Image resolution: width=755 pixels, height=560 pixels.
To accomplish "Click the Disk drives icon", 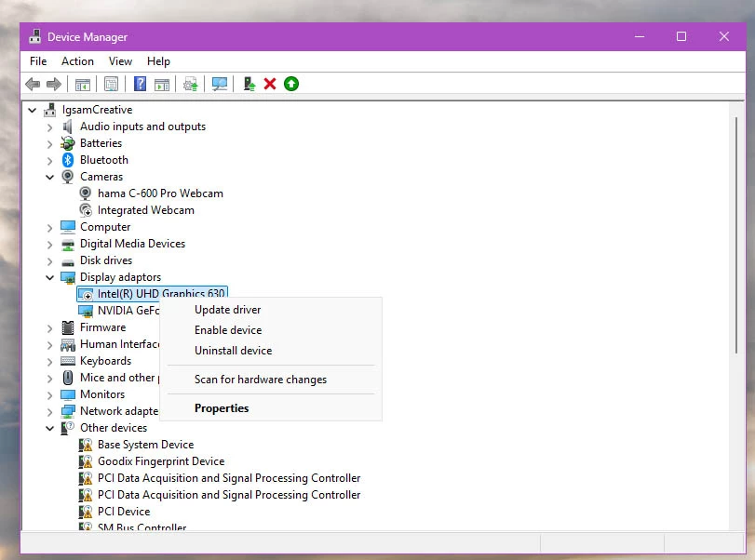I will 68,261.
